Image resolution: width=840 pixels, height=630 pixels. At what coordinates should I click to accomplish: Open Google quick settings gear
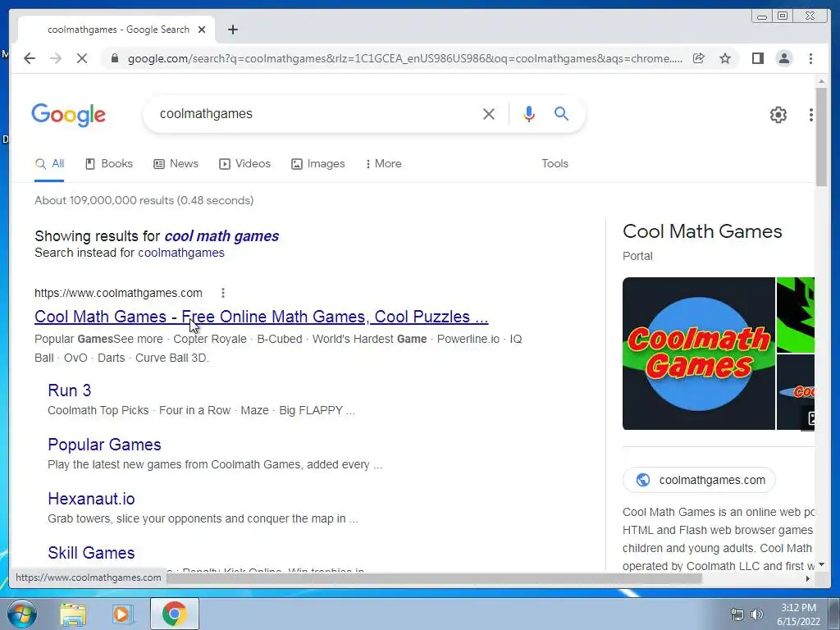(x=778, y=115)
